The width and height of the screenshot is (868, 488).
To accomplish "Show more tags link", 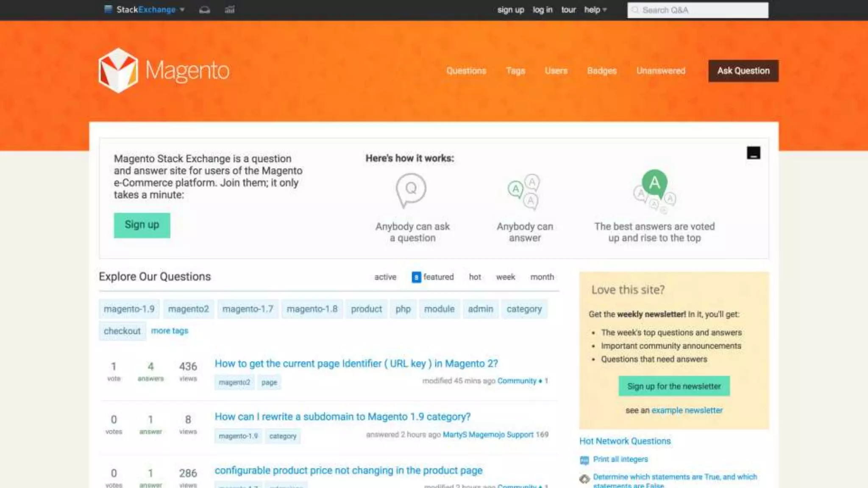I will (x=170, y=331).
